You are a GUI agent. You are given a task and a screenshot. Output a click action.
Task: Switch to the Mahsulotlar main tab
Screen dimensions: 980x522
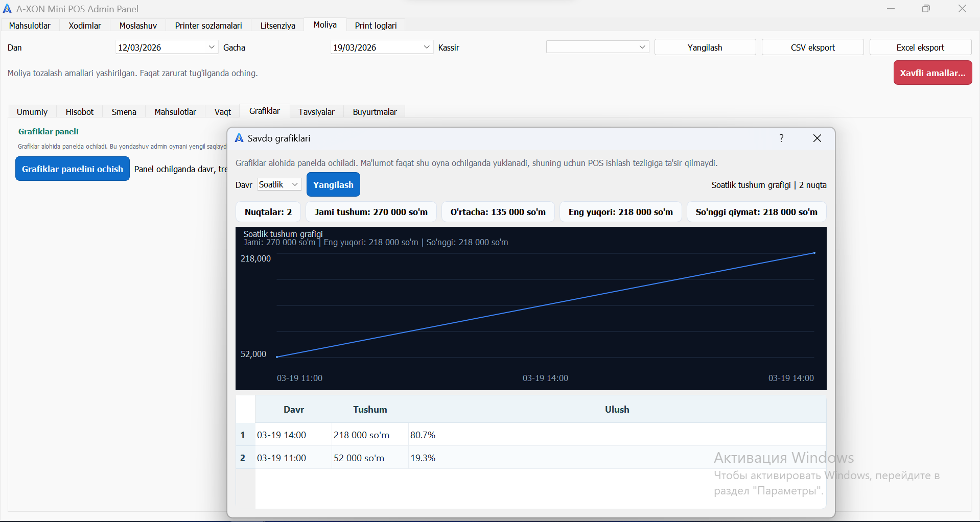(30, 26)
